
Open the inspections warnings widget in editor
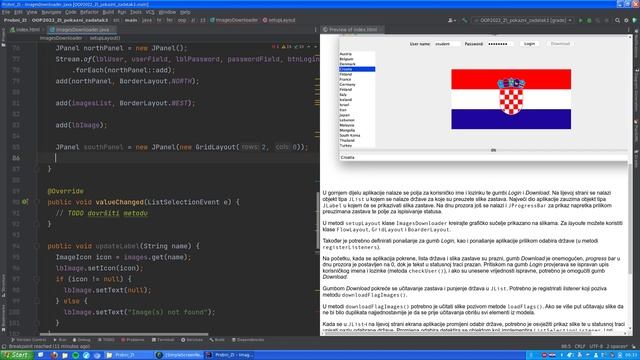pos(289,47)
